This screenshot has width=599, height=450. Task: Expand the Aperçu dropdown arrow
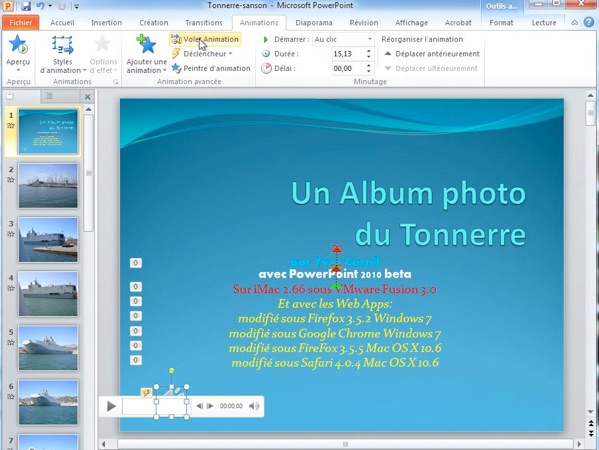point(18,71)
